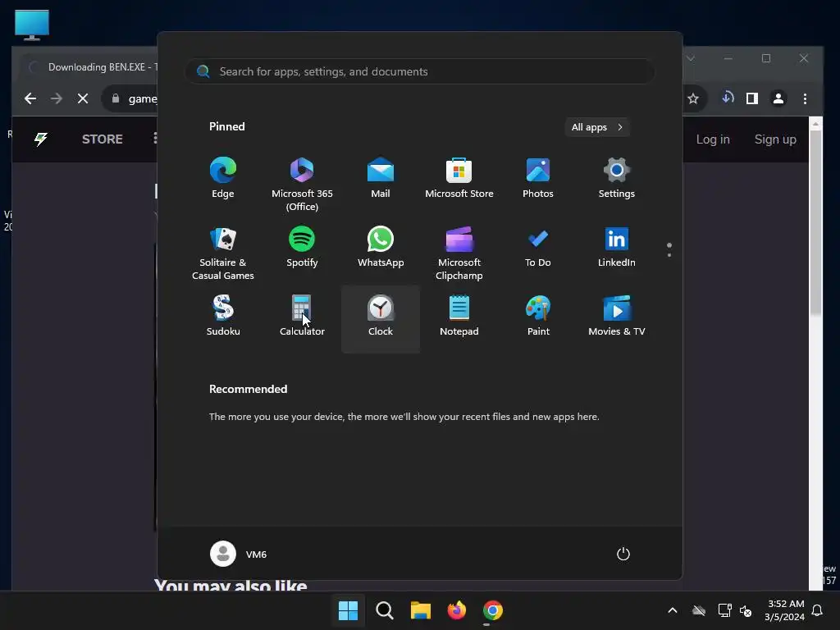Open WhatsApp in the Start menu
Viewport: 840px width, 630px height.
pyautogui.click(x=381, y=248)
